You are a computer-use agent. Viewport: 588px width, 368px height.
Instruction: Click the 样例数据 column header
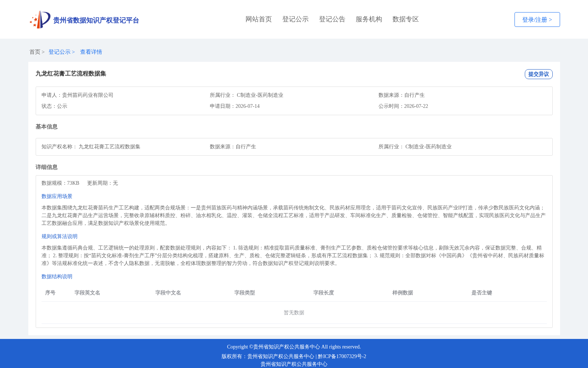403,293
